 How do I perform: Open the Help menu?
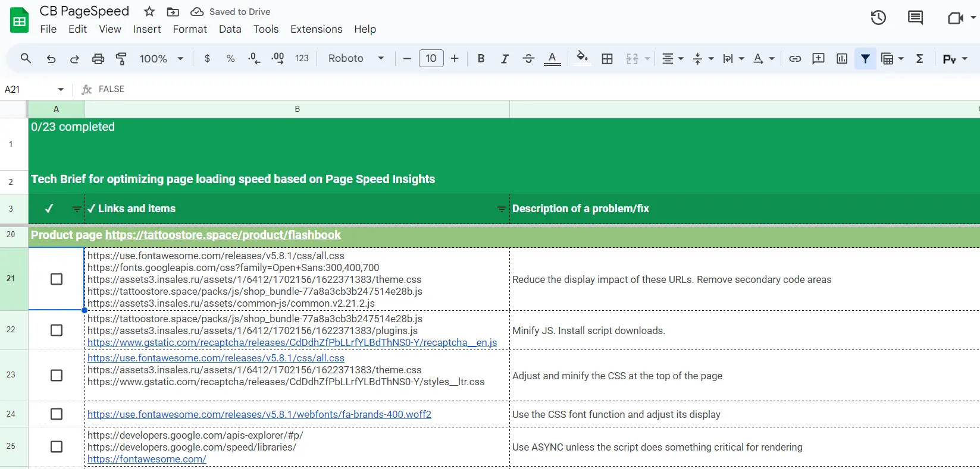point(365,29)
